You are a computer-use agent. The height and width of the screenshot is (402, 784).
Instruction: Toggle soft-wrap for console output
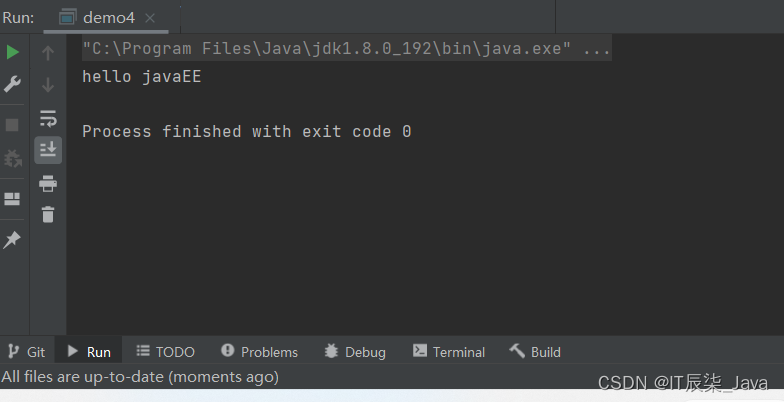coord(48,118)
